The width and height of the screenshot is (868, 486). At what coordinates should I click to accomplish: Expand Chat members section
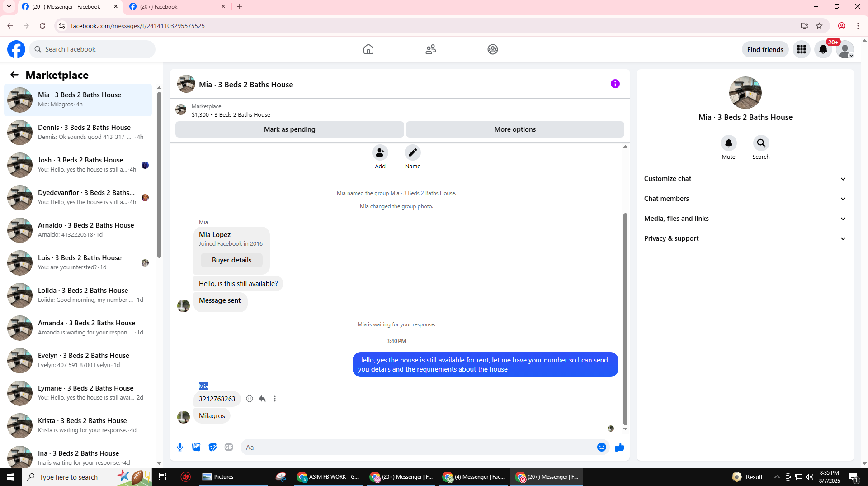[x=745, y=199]
